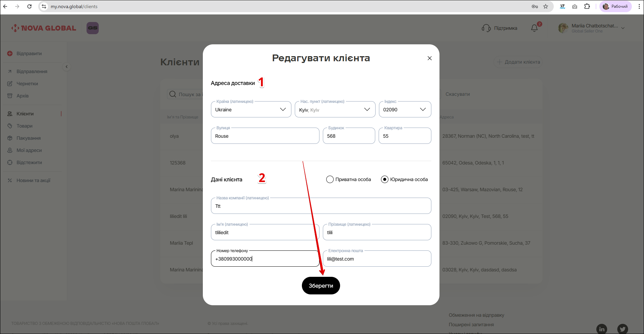This screenshot has width=644, height=334.
Task: Open Чернетки in the sidebar
Action: click(x=23, y=84)
